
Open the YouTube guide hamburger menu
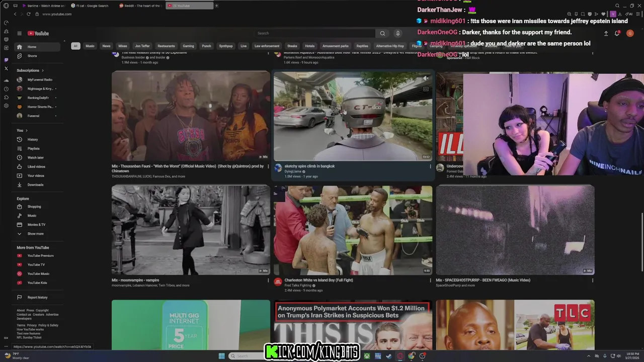(x=19, y=34)
